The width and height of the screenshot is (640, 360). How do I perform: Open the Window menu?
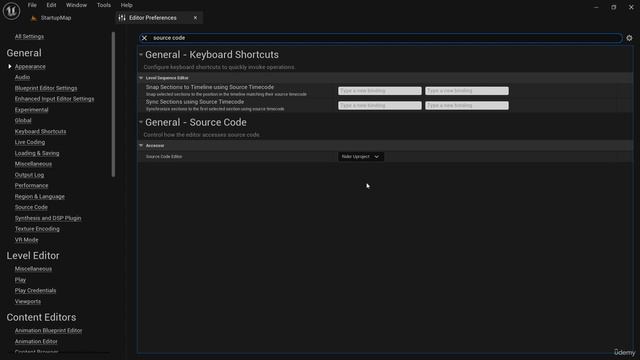[76, 5]
